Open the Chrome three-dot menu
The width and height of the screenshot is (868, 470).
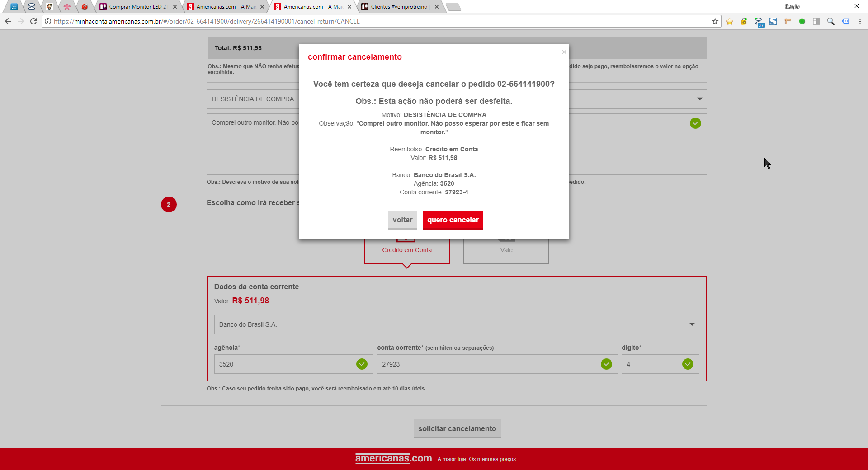860,21
